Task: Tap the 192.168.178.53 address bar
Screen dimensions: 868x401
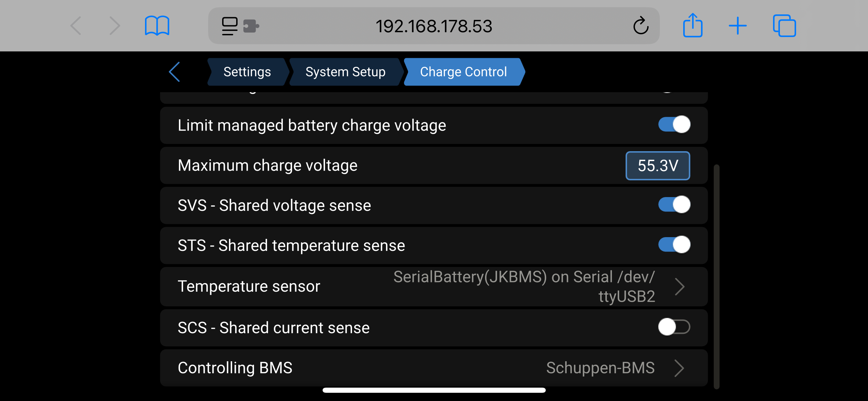Action: tap(434, 26)
